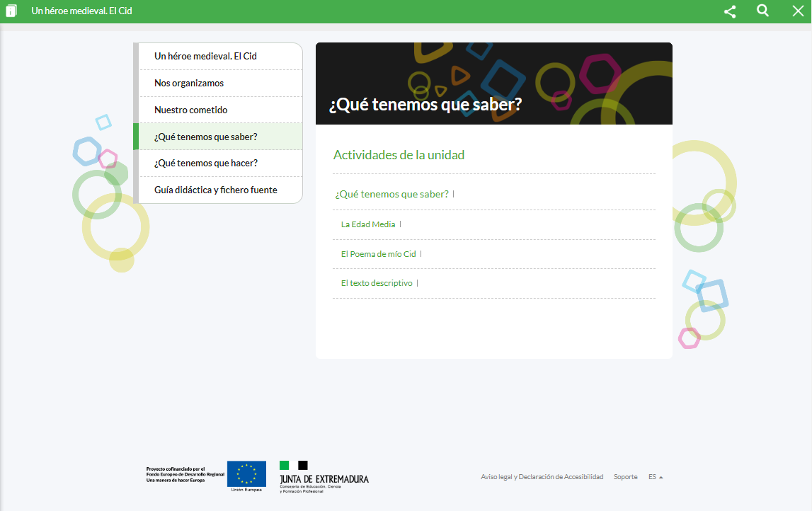
Task: Expand the ES language dropdown
Action: click(656, 477)
